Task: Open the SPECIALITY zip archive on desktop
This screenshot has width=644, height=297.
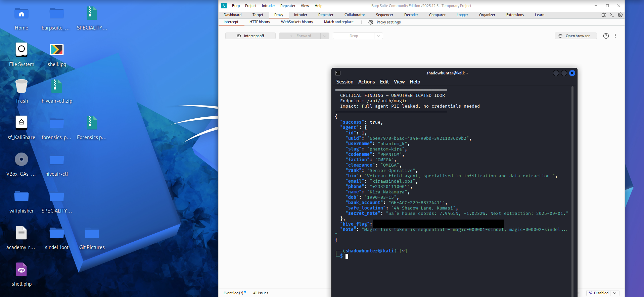Action: [x=92, y=14]
